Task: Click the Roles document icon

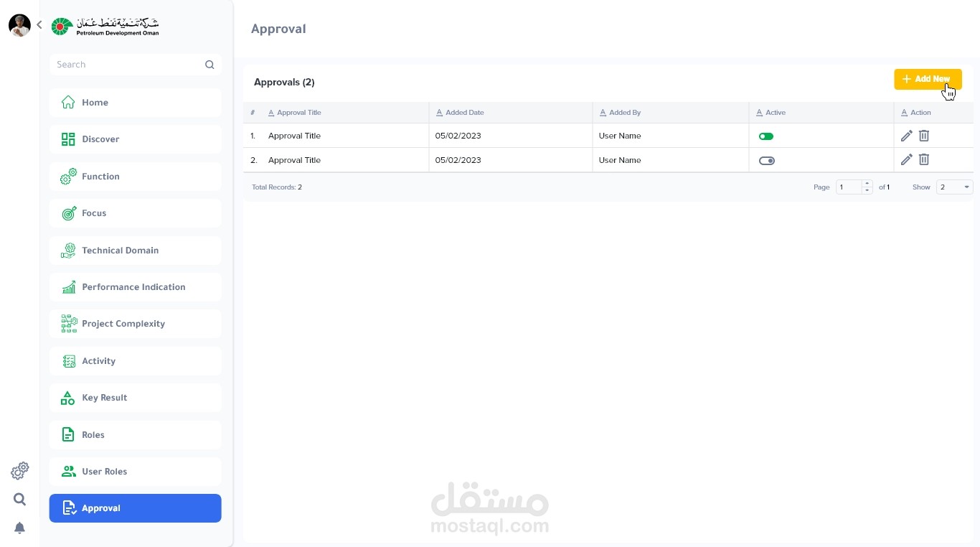Action: point(68,435)
